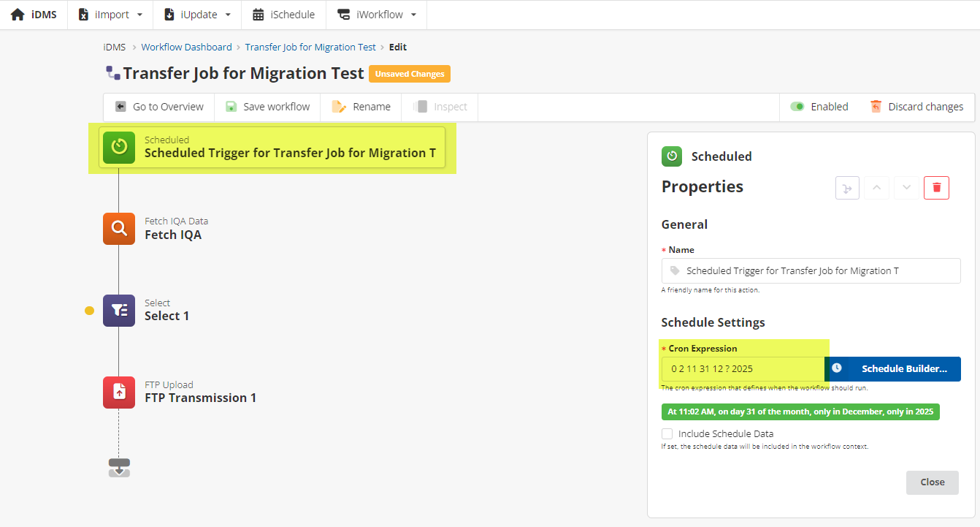The width and height of the screenshot is (980, 527).
Task: Click the Schedule Builder button
Action: tap(892, 369)
